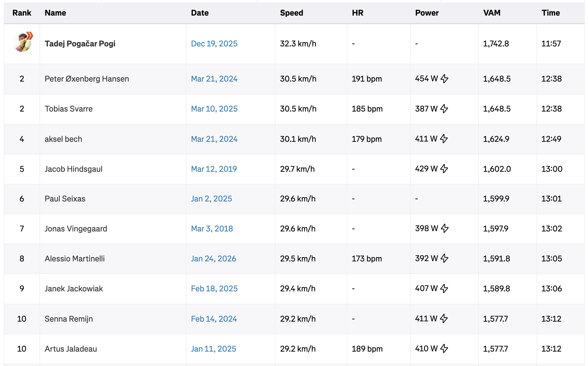Open Artus Jaladeau's Jan 11, 2025 activity
Image resolution: width=588 pixels, height=366 pixels.
pos(214,349)
